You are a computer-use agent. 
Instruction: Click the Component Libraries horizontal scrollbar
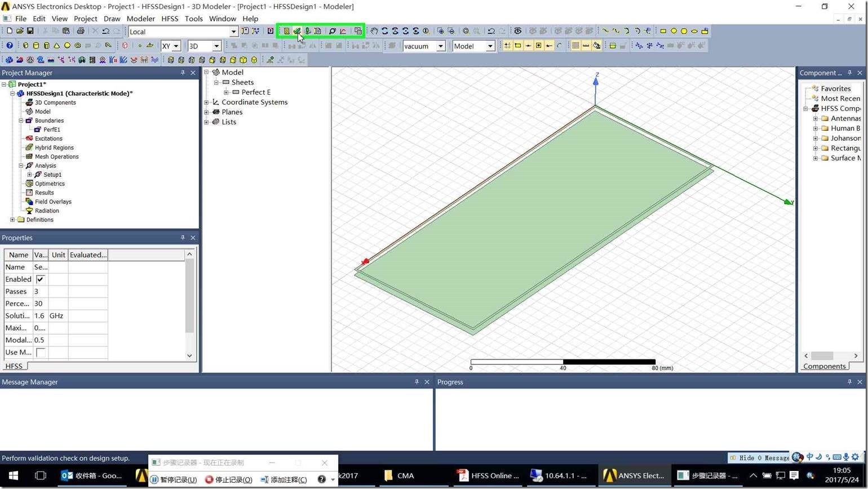coord(822,355)
